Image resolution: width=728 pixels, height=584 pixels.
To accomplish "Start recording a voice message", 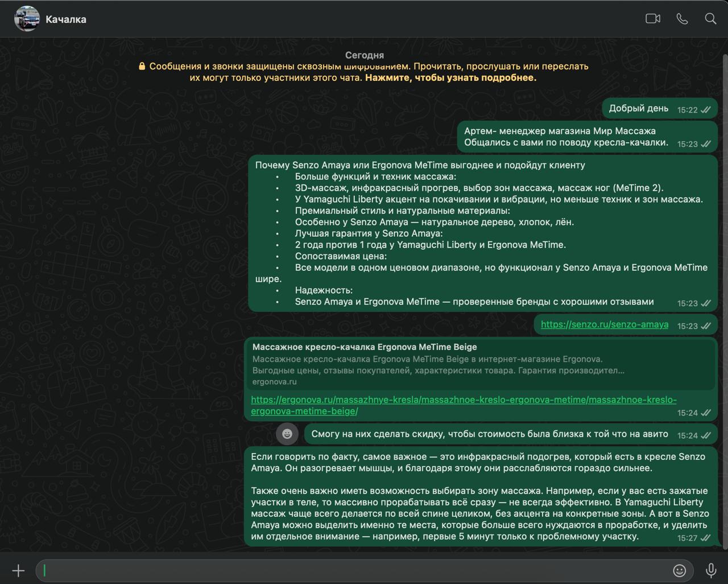I will click(711, 570).
